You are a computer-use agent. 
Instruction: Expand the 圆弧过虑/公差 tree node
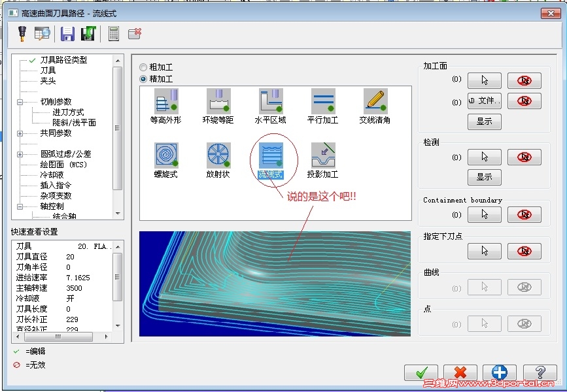[x=20, y=154]
